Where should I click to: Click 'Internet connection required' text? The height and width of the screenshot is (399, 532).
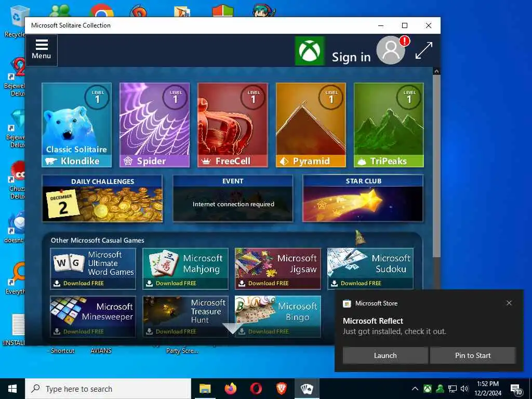[233, 204]
